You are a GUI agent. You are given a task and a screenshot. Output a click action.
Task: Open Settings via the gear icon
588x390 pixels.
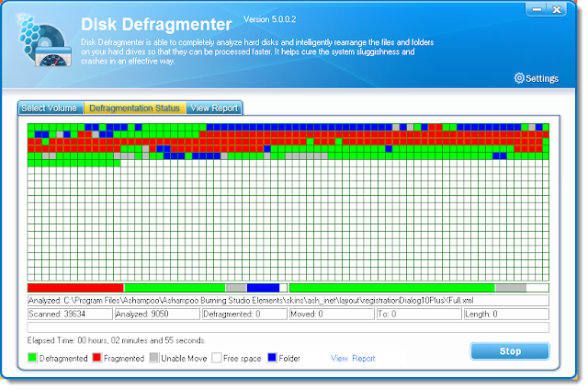(x=519, y=78)
